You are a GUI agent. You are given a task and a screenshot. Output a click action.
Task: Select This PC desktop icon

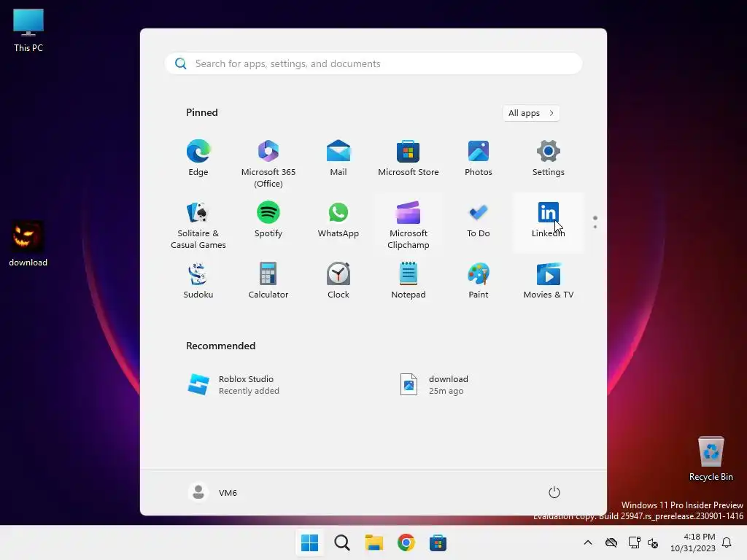[28, 31]
